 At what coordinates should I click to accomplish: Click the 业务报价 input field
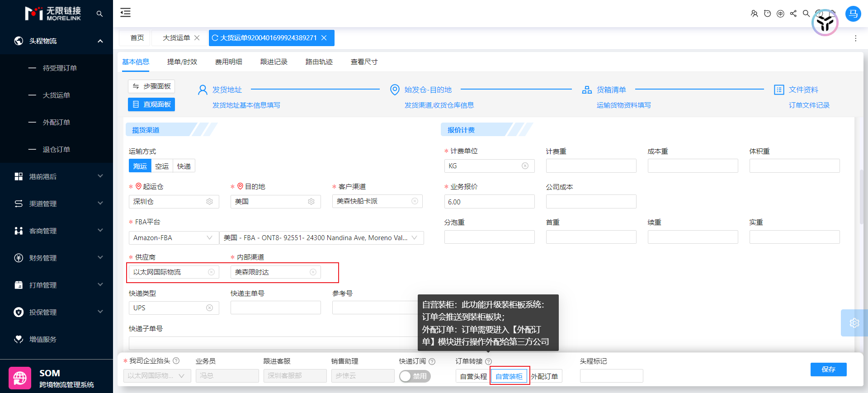(490, 202)
